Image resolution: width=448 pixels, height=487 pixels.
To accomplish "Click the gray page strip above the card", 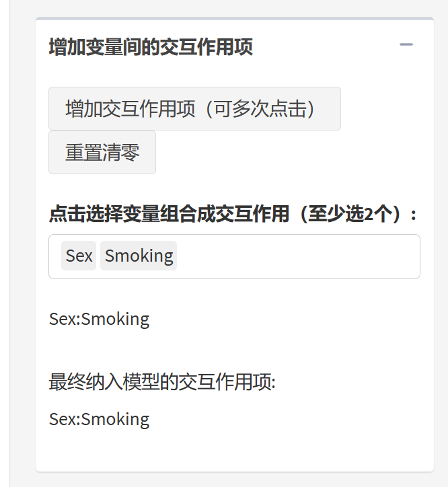I will click(x=234, y=7).
